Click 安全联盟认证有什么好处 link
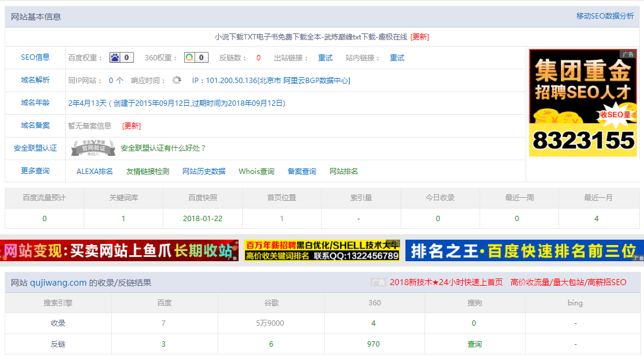Screen dimensions: 644x358 point(163,148)
